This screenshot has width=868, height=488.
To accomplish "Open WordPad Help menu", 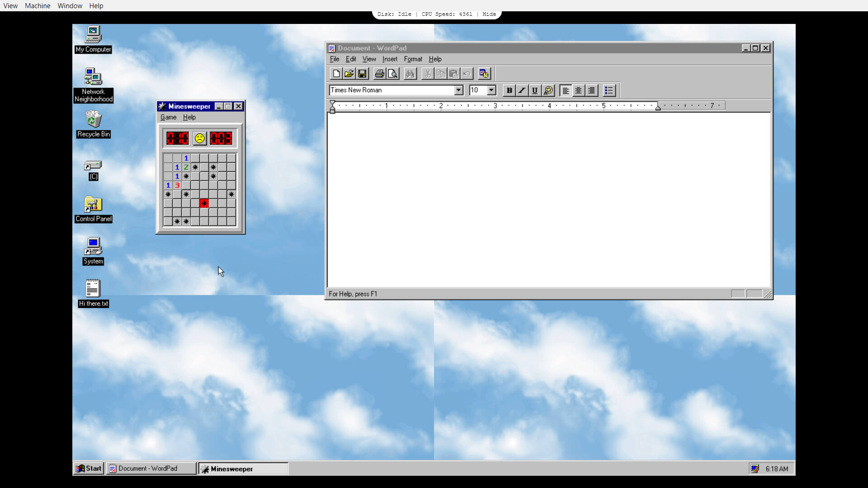I will [435, 59].
